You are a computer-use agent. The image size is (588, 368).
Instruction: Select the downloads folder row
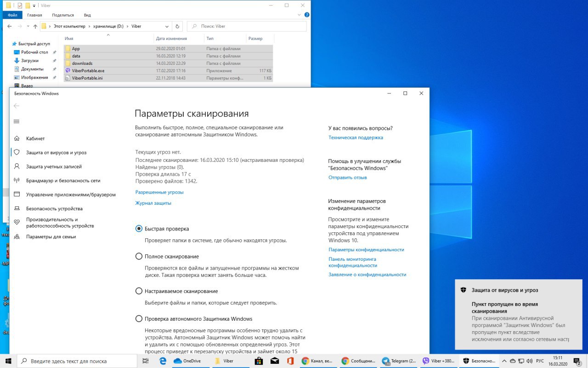[168, 63]
